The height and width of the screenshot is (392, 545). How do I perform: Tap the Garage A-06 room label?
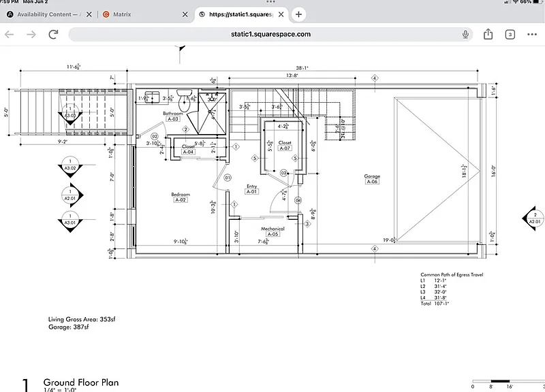[x=372, y=179]
